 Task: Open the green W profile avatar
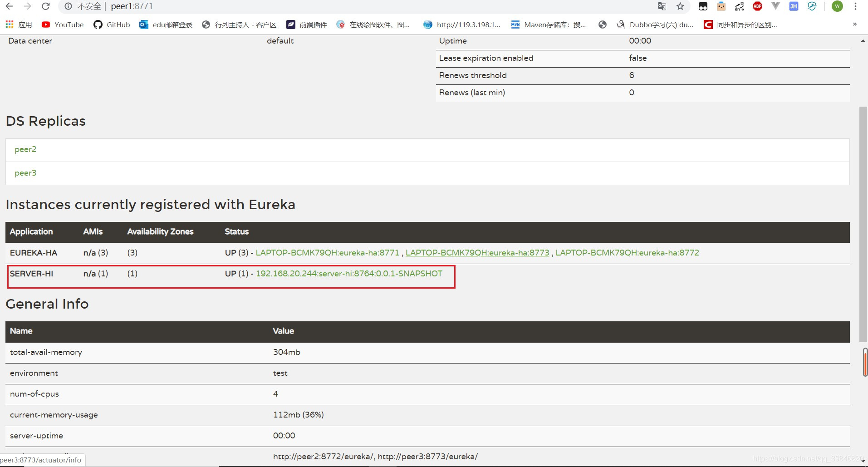[x=837, y=6]
